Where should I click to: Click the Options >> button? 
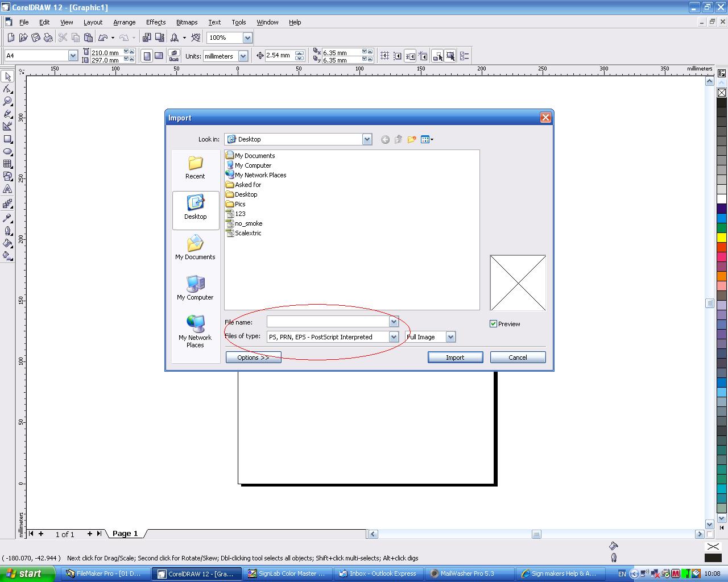pyautogui.click(x=253, y=357)
